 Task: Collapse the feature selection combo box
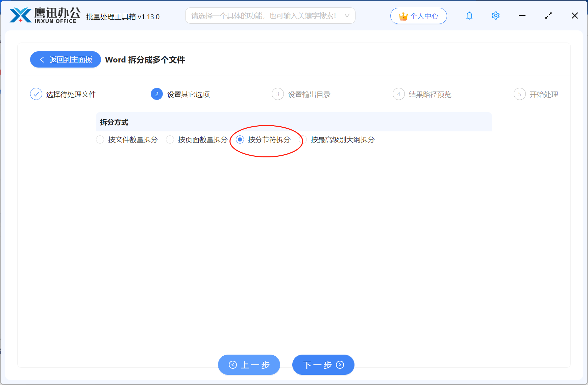(347, 16)
